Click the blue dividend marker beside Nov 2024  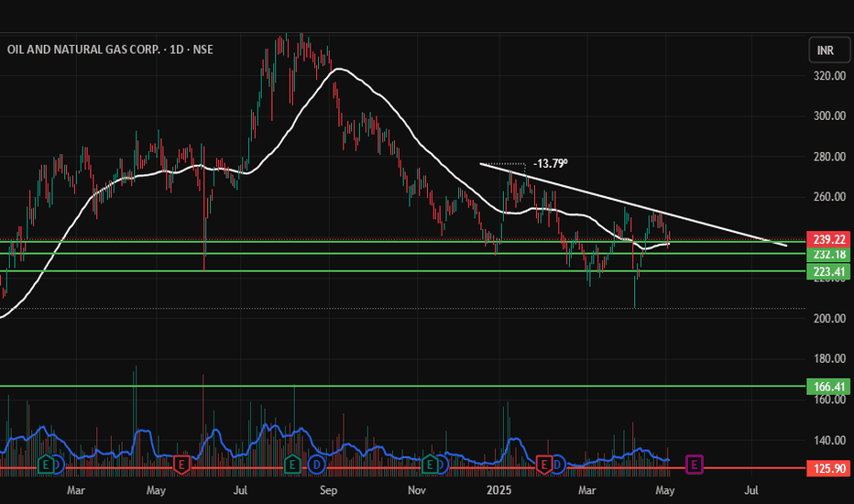(442, 465)
